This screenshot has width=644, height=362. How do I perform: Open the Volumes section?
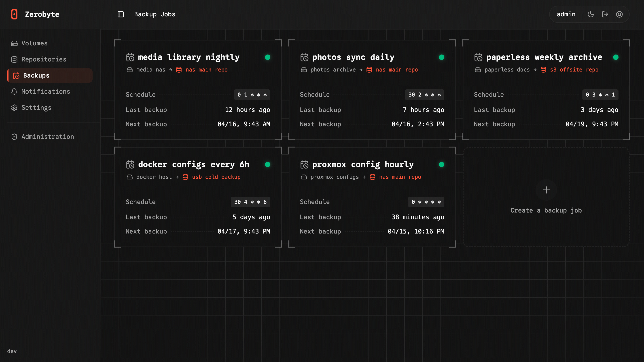pos(50,43)
